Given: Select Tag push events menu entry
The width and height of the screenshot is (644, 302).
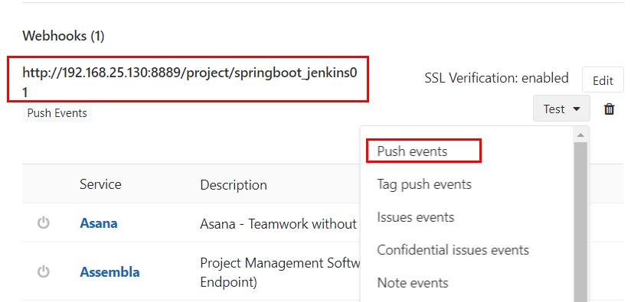Looking at the screenshot, I should [x=424, y=184].
